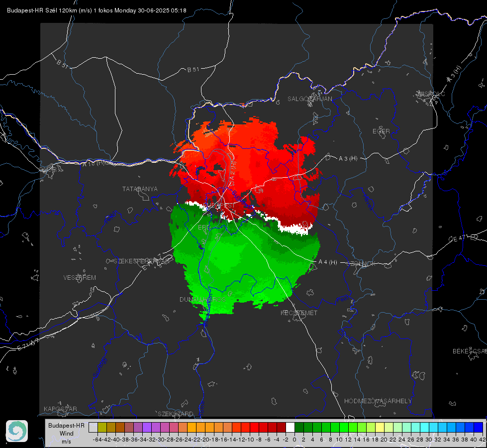Viewport: 487px width, 448px height.
Task: Pick the olive first colored legend swatch
Action: pos(102,427)
